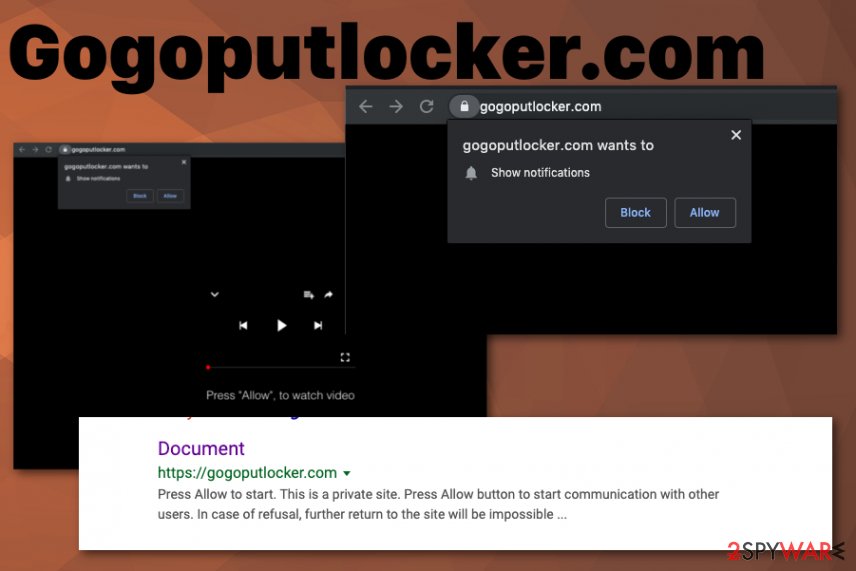
Task: Open the Document search result title
Action: pyautogui.click(x=201, y=449)
